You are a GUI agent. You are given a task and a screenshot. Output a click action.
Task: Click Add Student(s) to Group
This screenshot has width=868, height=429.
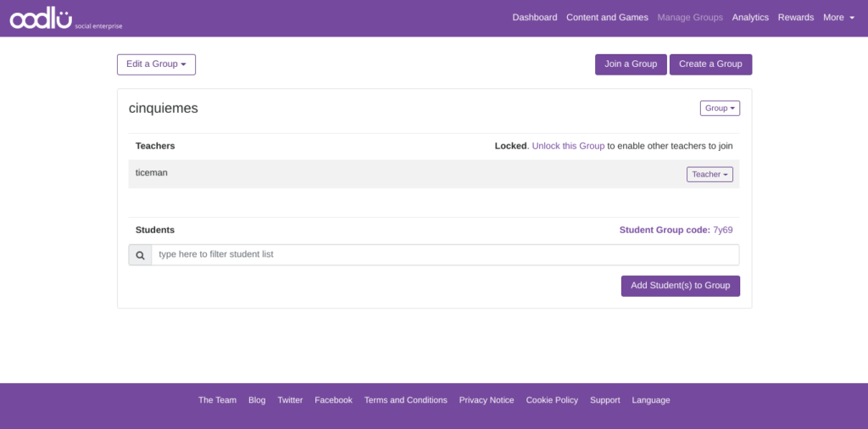680,286
